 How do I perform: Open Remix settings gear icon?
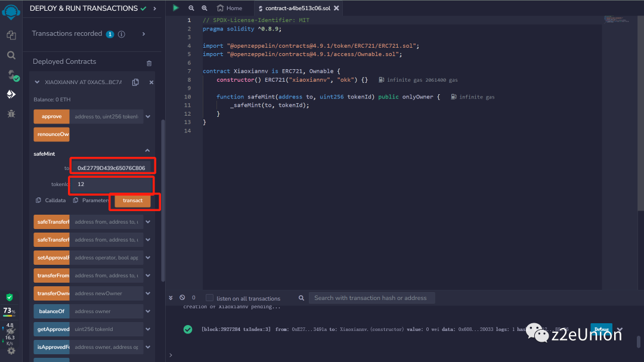click(11, 351)
